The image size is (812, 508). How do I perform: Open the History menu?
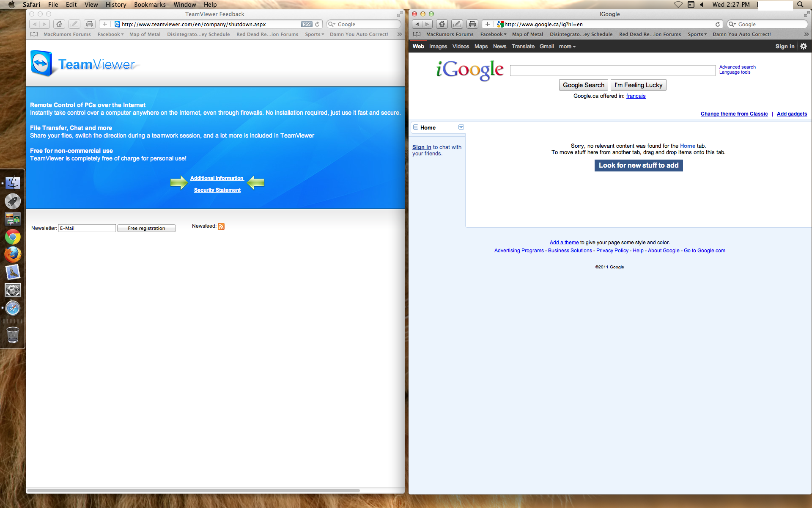coord(115,4)
